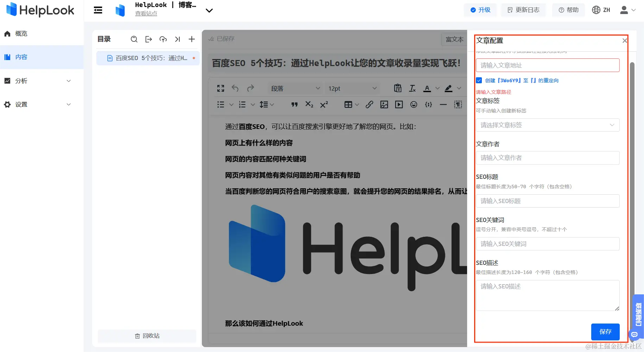This screenshot has height=352, width=644.
Task: Click the export icon in directory header
Action: pos(148,39)
